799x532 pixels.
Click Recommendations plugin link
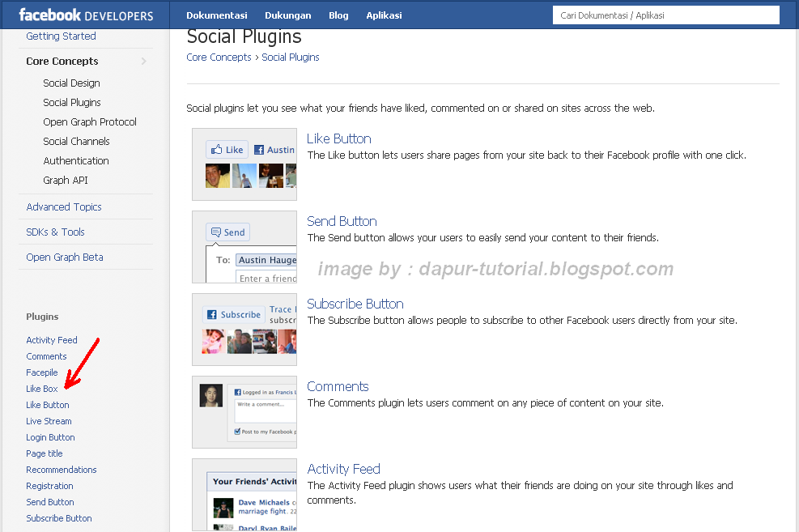click(62, 470)
